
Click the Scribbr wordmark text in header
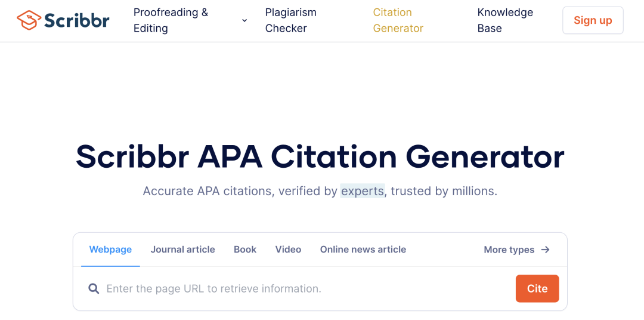[77, 20]
